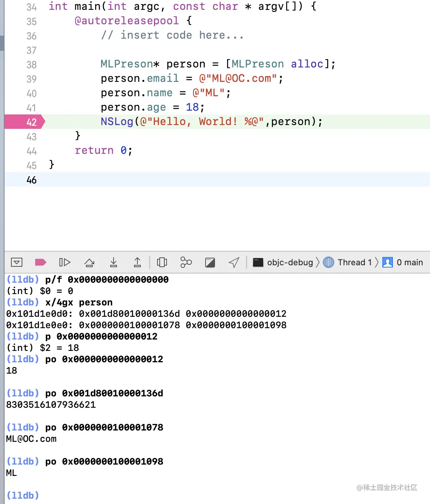Screen dimensions: 430x504
Task: Click 'MLPreson* person' declaration line
Action: pyautogui.click(x=218, y=64)
